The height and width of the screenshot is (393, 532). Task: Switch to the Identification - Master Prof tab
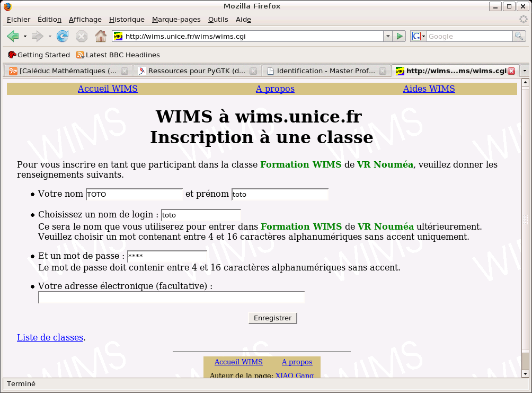326,71
